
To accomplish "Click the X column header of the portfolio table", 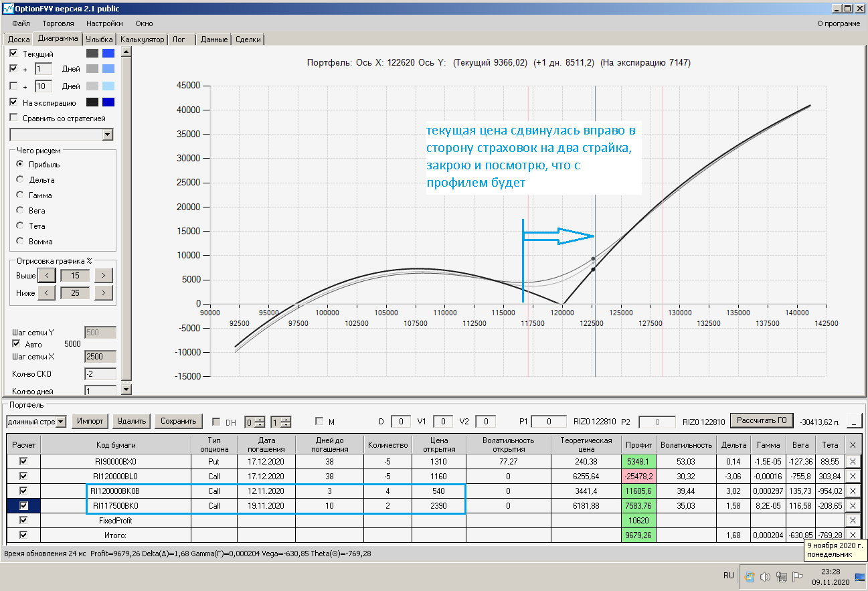I will tap(852, 444).
